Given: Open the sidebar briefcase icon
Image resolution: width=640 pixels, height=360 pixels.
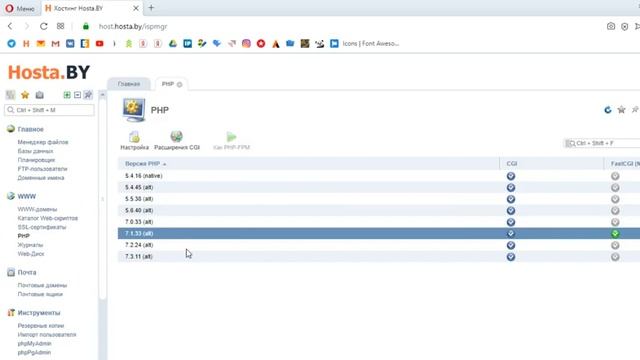Looking at the screenshot, I should (40, 95).
